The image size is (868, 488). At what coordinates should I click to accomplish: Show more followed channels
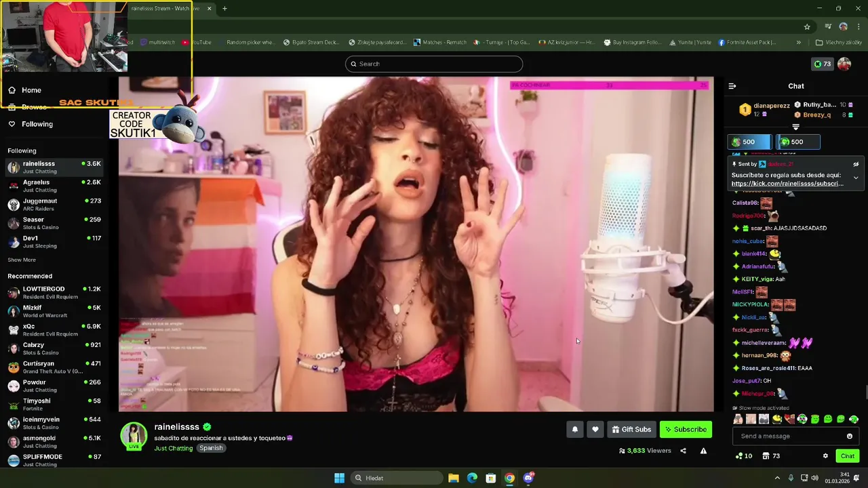coord(22,260)
